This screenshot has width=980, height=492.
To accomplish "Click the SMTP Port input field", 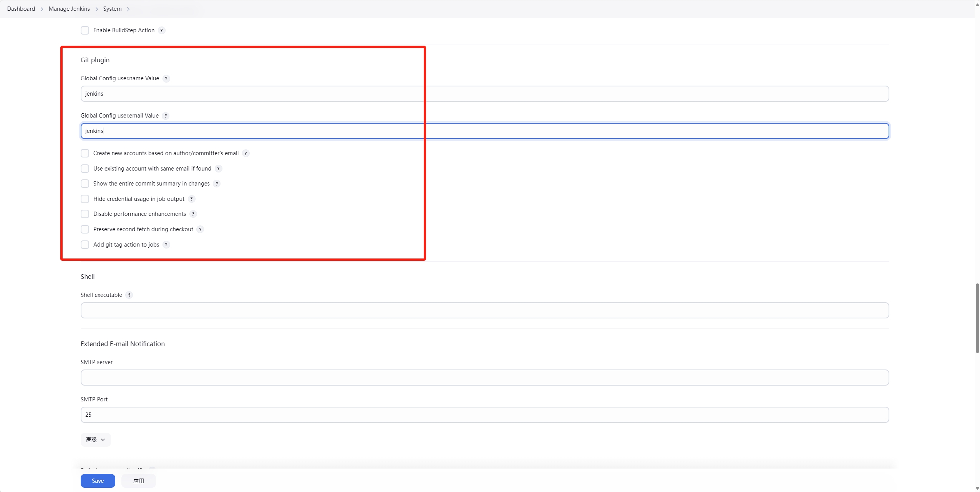I will pos(484,414).
